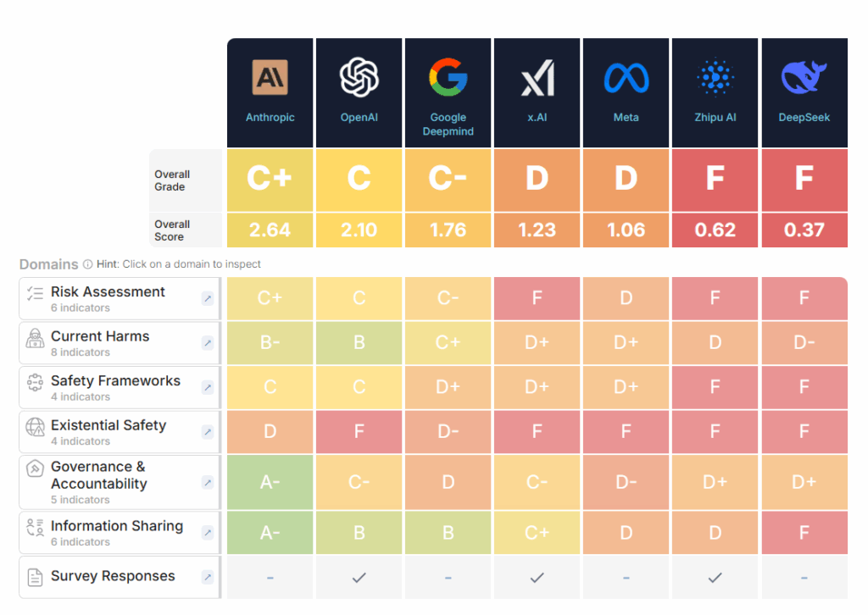Open the Survey Responses row

coord(113,576)
